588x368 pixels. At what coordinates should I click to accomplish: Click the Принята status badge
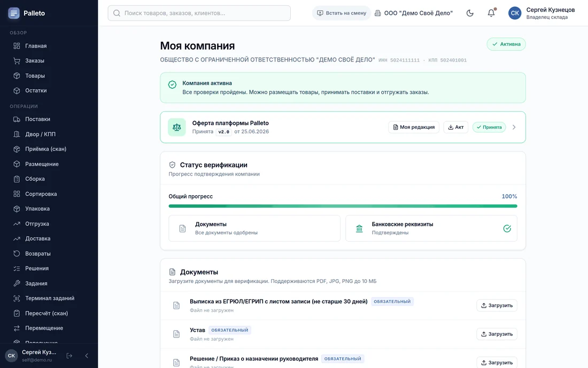[489, 127]
